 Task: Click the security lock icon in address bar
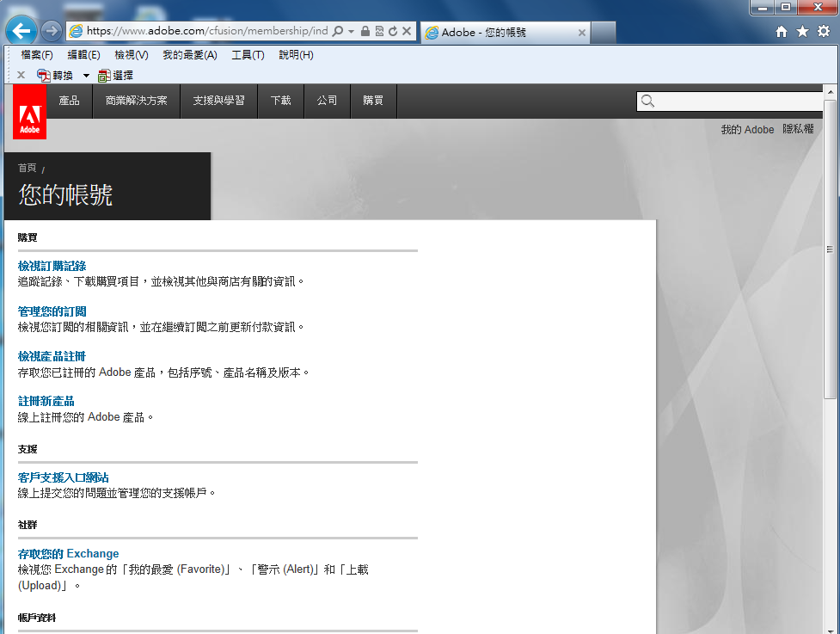coord(365,31)
